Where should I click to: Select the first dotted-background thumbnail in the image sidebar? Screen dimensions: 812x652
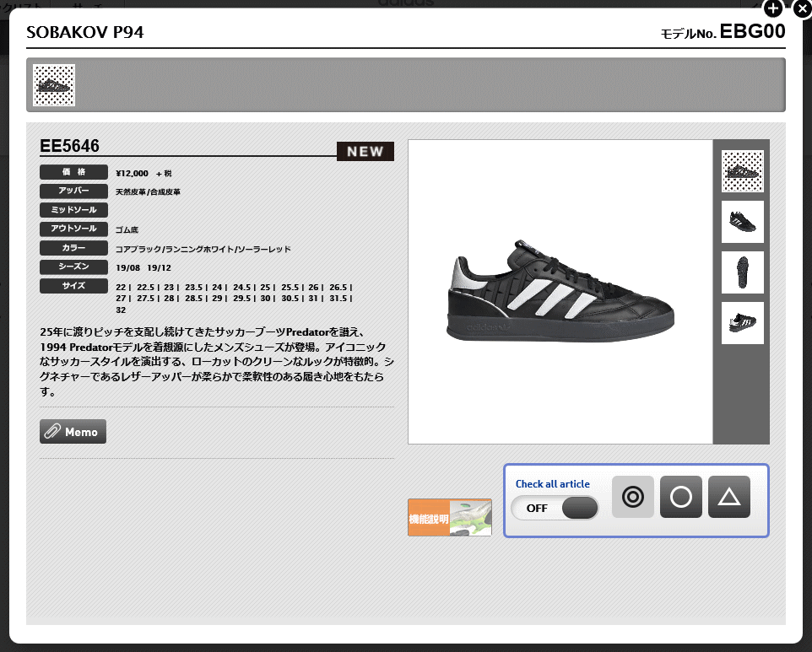pyautogui.click(x=742, y=171)
